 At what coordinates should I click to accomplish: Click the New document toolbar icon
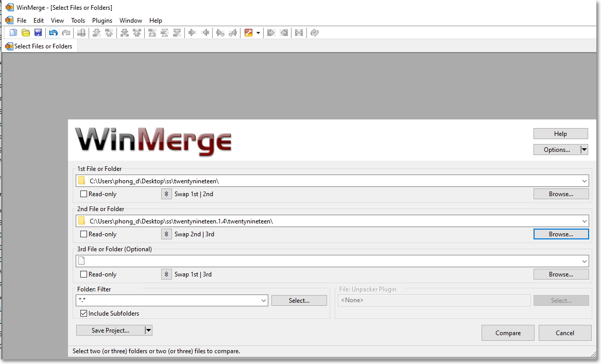13,33
